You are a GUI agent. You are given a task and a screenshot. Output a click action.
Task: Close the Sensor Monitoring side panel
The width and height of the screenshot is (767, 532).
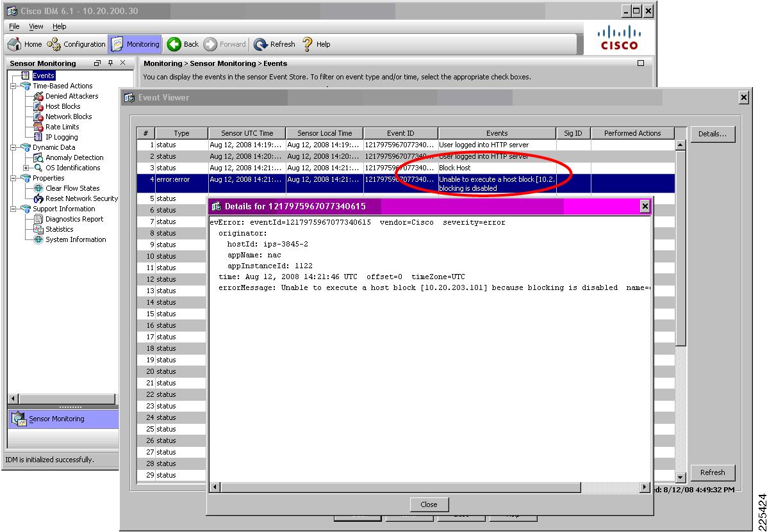(x=123, y=63)
